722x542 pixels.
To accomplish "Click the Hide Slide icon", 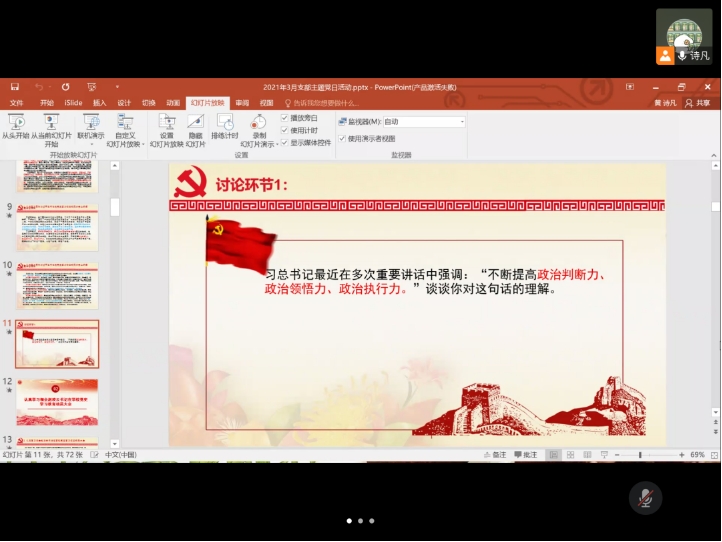I will tap(195, 125).
